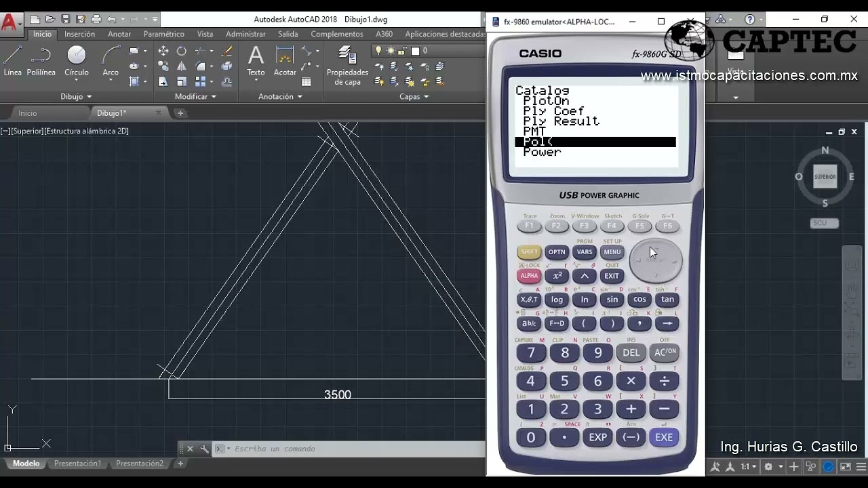This screenshot has height=488, width=868.
Task: Click the Plot/Print icon in quick access toolbar
Action: pyautogui.click(x=96, y=20)
